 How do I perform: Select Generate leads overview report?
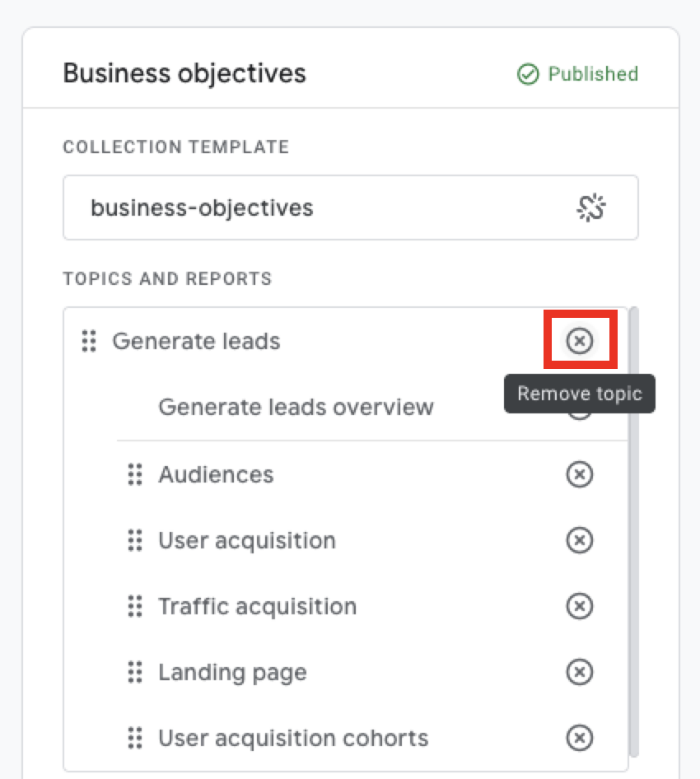pyautogui.click(x=296, y=407)
